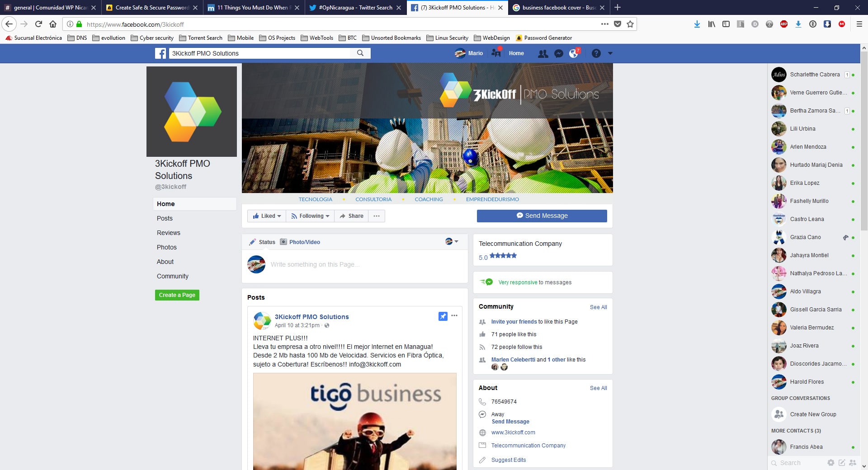Open the Firefox hamburger menu

click(x=859, y=24)
